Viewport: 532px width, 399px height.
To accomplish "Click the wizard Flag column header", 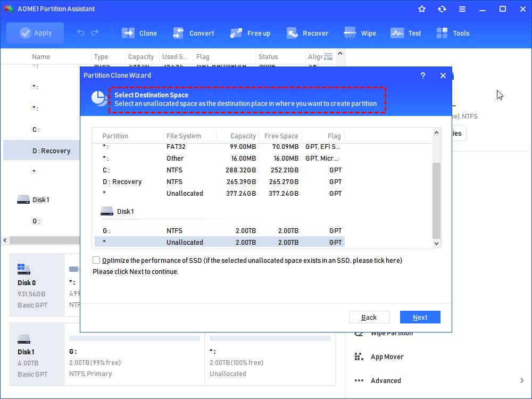I will click(x=334, y=136).
